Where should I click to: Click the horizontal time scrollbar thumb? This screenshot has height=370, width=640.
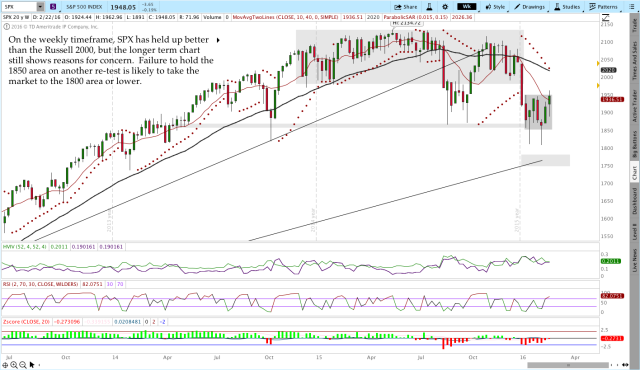click(568, 365)
